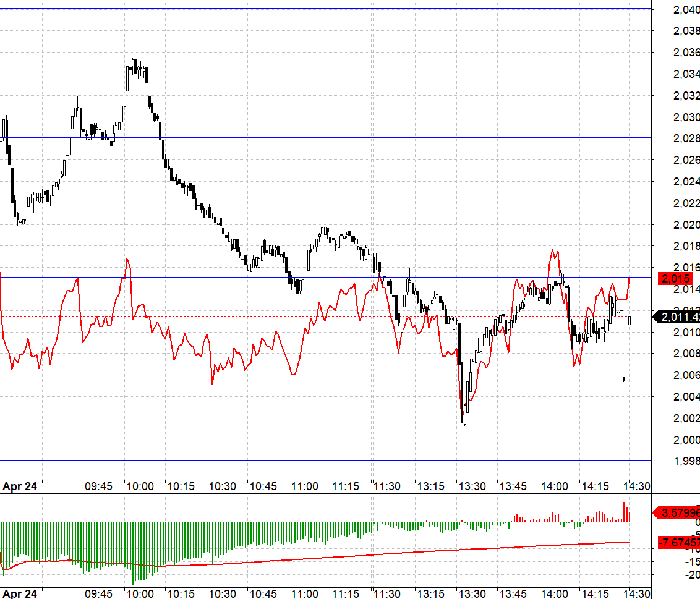Click the 2,030 label on price axis
Viewport: 700px width, 599px height.
[x=686, y=117]
